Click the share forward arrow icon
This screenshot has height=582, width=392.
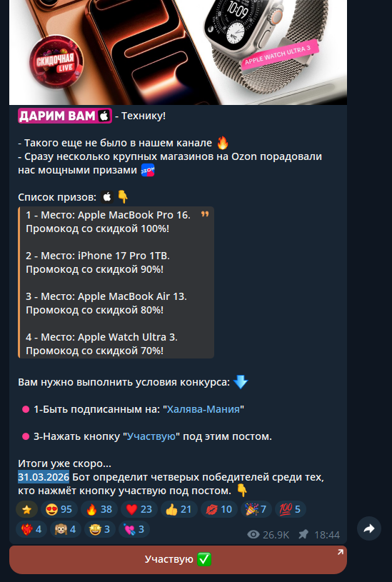click(369, 528)
